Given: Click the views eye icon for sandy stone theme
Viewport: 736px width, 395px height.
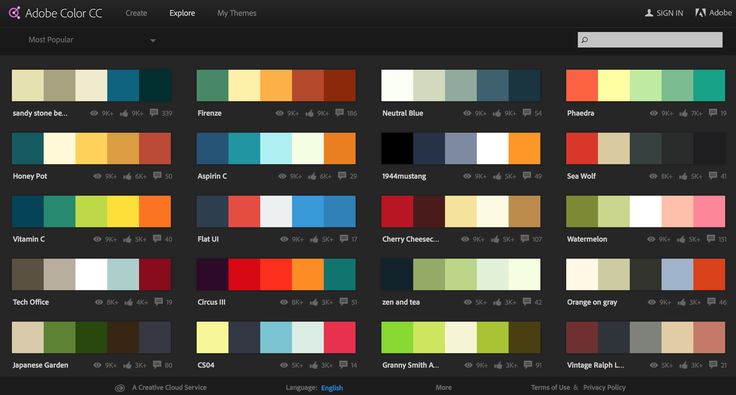Looking at the screenshot, I should point(94,113).
